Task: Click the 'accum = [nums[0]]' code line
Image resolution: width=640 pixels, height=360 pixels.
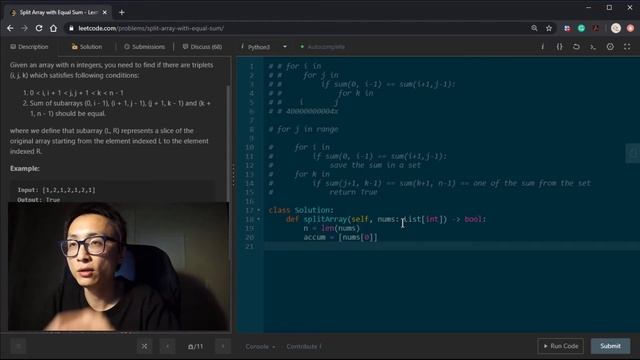Action: [x=340, y=237]
